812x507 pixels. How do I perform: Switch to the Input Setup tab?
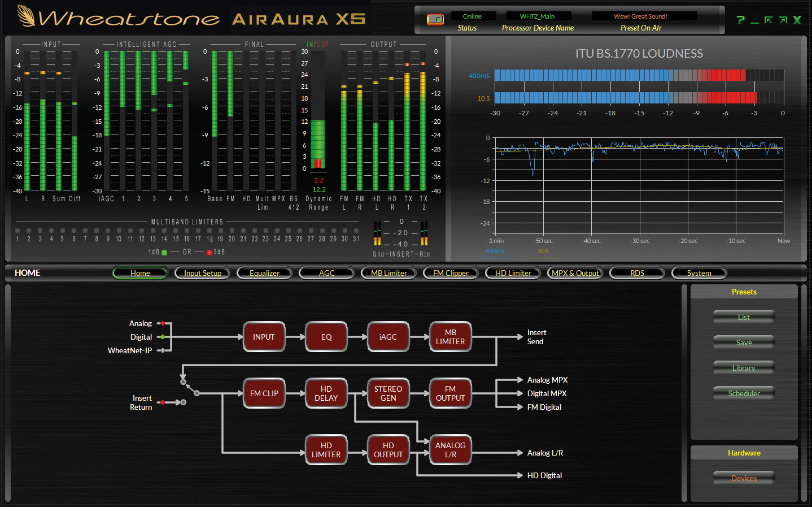(x=203, y=273)
